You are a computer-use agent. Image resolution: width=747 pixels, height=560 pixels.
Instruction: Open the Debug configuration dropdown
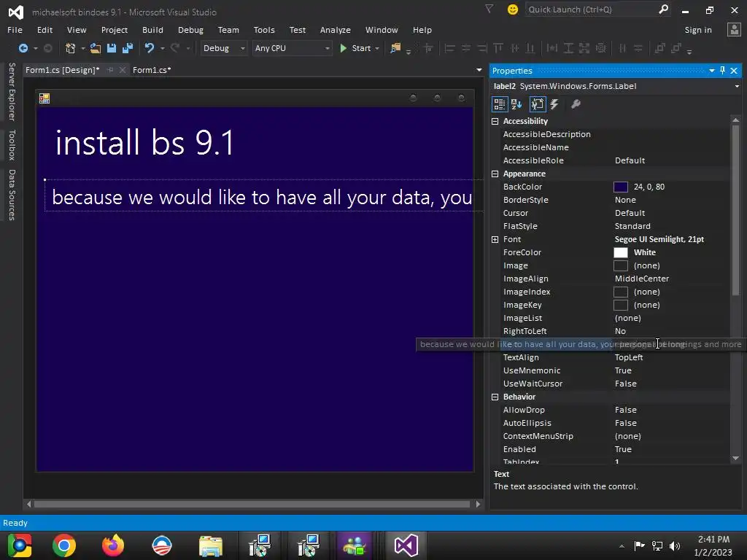pos(242,49)
